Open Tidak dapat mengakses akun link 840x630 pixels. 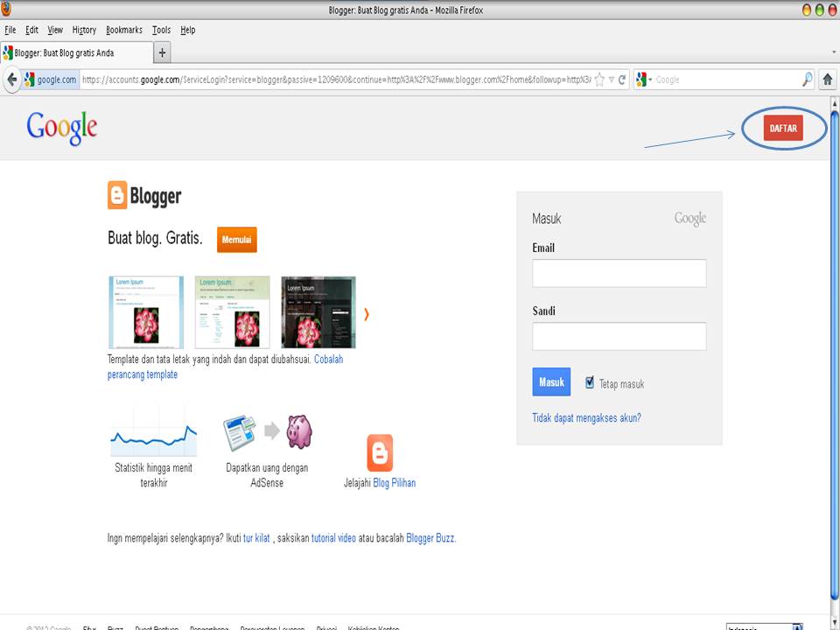tap(586, 418)
